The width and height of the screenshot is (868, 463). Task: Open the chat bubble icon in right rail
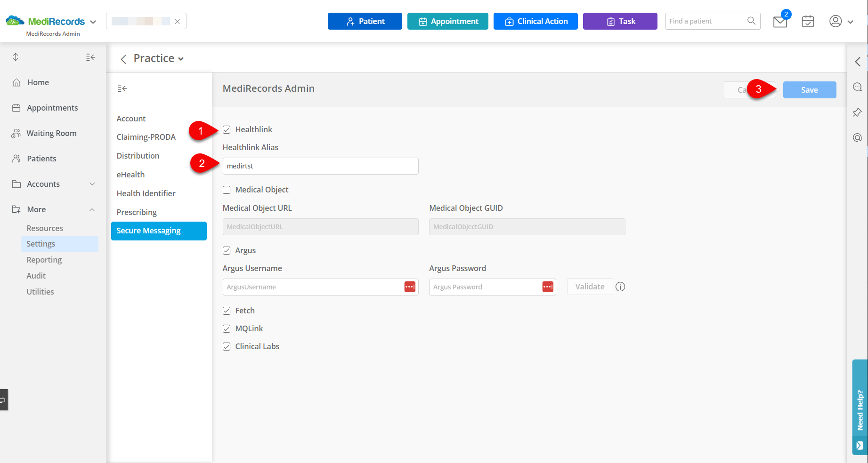857,87
